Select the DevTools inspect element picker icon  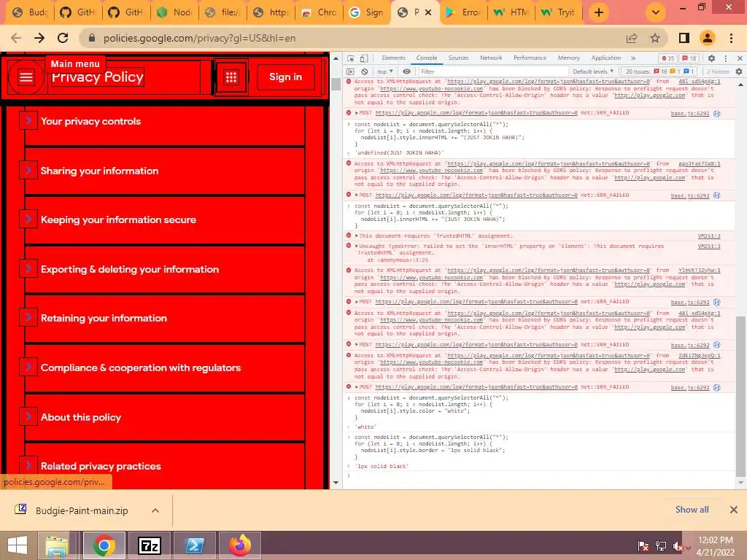click(x=351, y=58)
